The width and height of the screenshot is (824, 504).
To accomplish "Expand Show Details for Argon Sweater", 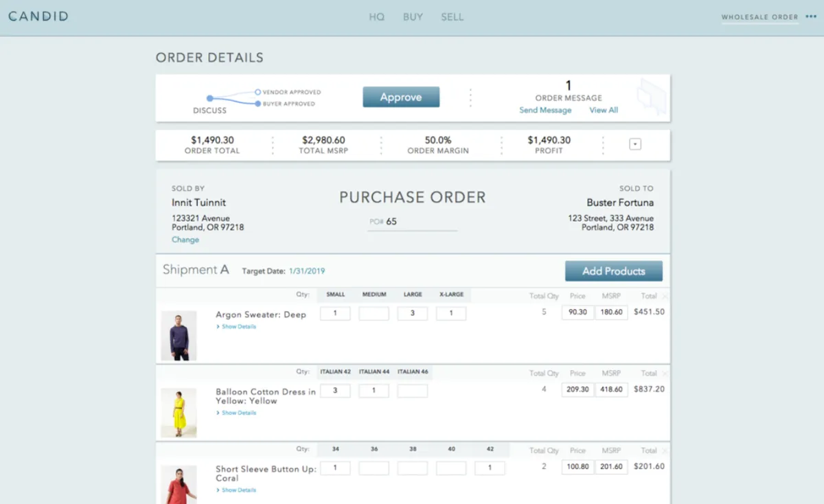I will (x=236, y=327).
